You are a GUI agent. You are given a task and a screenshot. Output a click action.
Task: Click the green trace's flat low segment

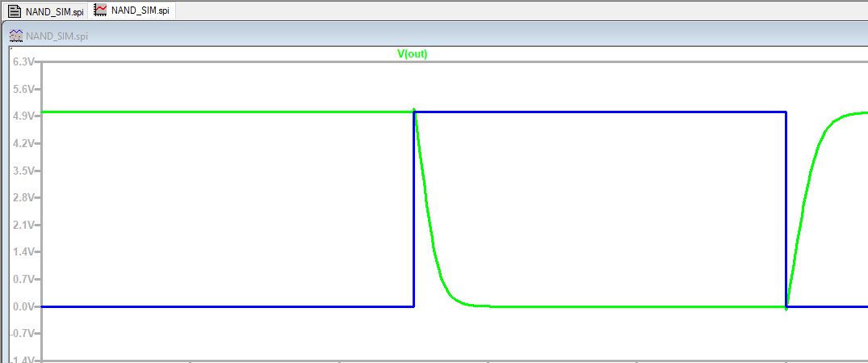[x=630, y=306]
